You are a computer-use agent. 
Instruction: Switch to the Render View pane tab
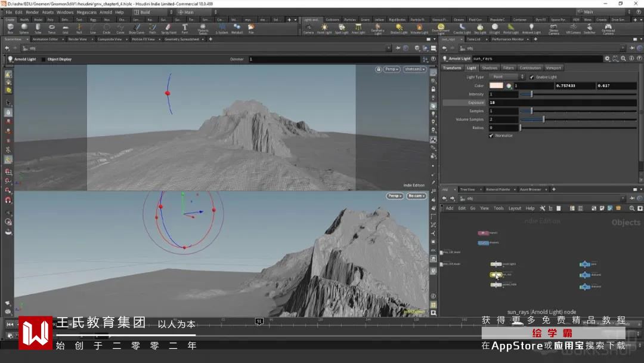click(78, 39)
